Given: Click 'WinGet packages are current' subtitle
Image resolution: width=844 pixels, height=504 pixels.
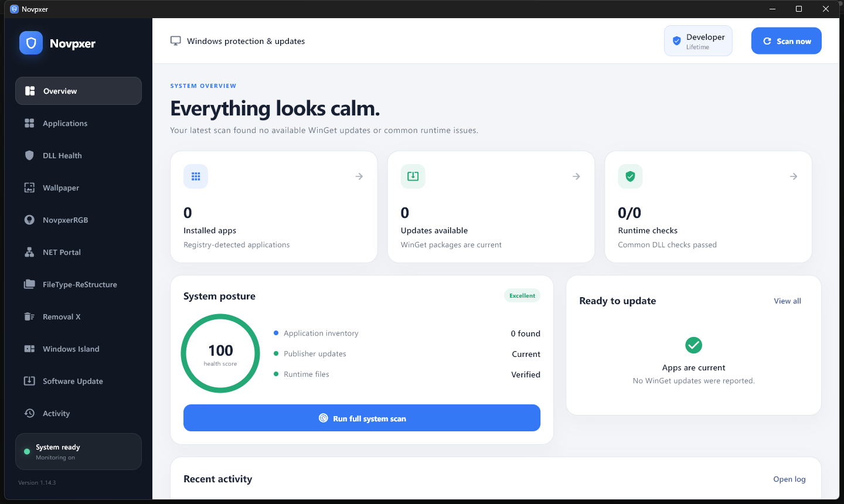Looking at the screenshot, I should tap(451, 245).
